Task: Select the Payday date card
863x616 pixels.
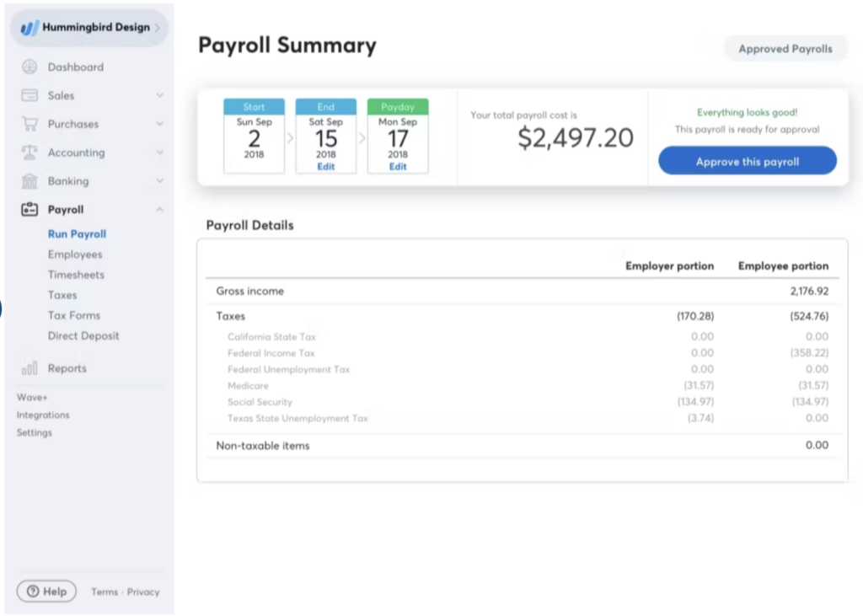Action: pos(398,135)
